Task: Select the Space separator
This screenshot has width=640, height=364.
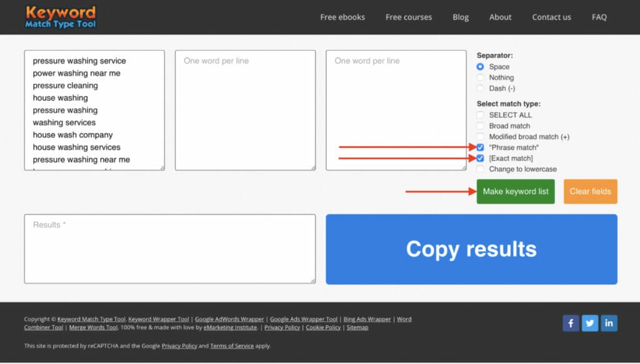Action: coord(480,67)
